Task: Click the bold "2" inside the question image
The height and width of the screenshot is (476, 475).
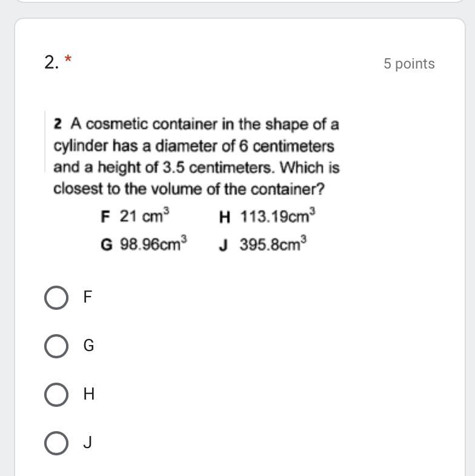Action: click(x=58, y=124)
